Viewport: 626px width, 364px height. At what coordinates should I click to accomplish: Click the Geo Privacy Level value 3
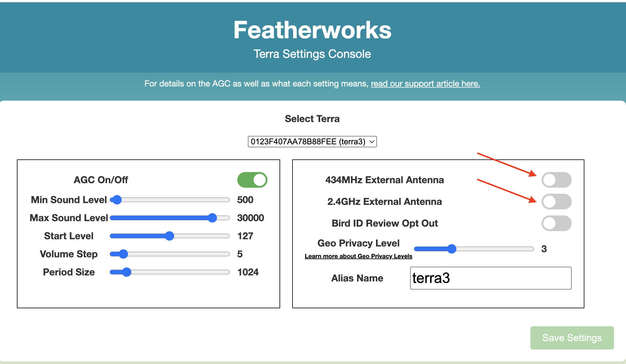click(x=544, y=249)
